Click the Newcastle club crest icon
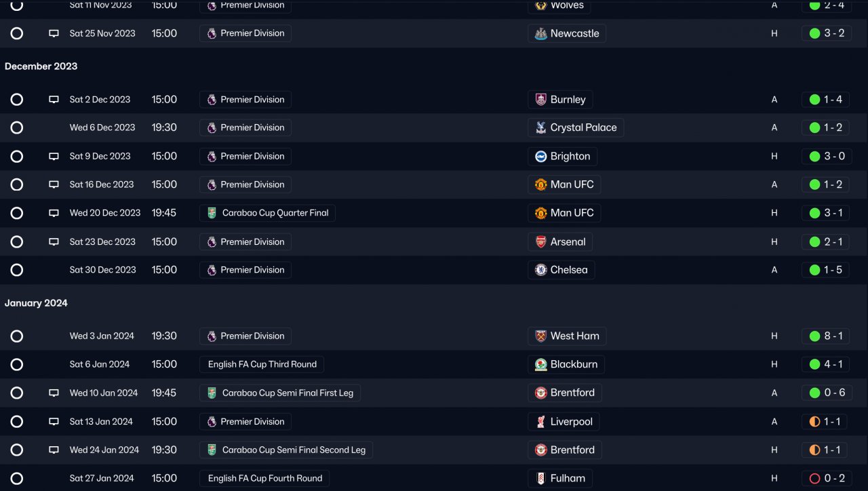 click(x=540, y=34)
